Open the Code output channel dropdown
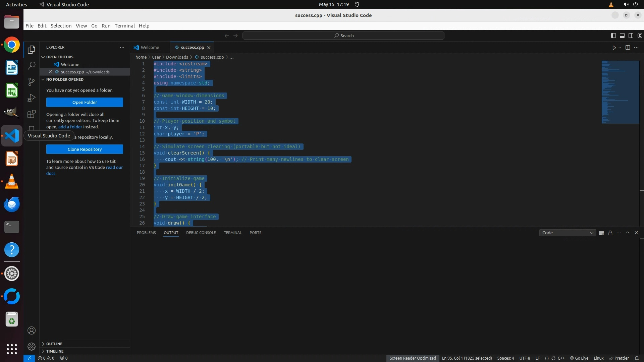This screenshot has height=362, width=644. (x=568, y=233)
